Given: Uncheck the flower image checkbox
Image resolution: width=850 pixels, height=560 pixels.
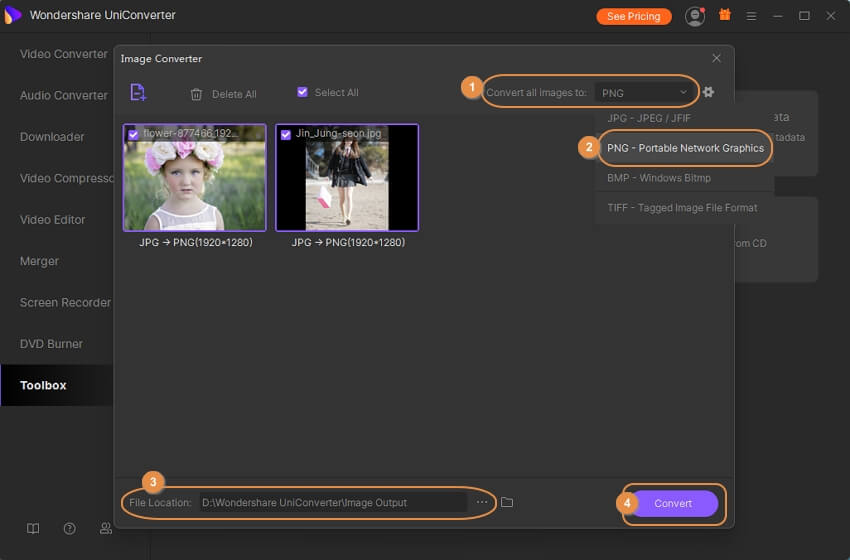Looking at the screenshot, I should point(134,134).
